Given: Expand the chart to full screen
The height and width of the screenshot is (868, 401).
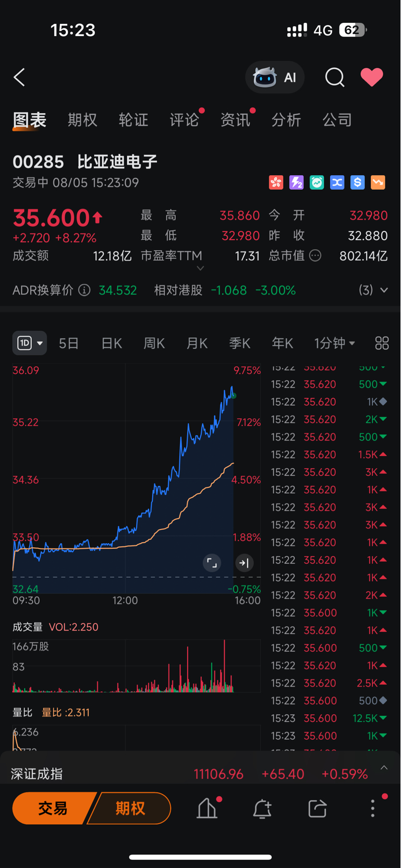Looking at the screenshot, I should coord(212,563).
